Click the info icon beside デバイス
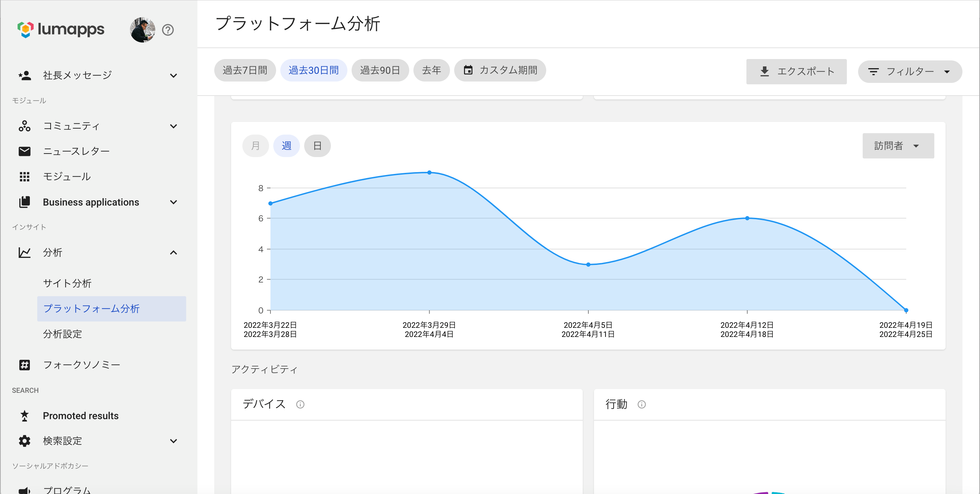The height and width of the screenshot is (494, 980). pyautogui.click(x=300, y=404)
